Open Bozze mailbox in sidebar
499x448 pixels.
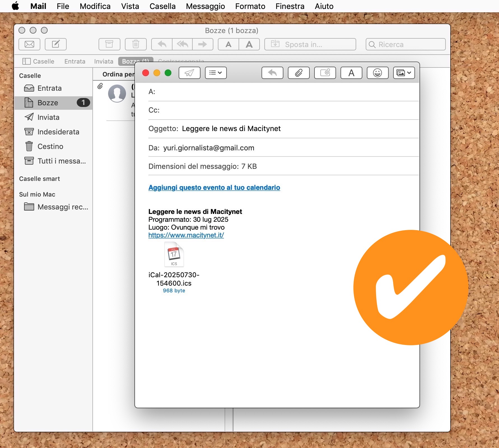coord(53,103)
